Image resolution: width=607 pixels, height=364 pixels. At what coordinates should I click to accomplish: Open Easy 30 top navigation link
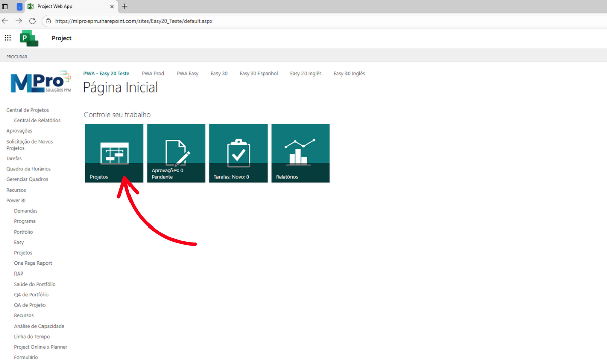[x=219, y=74]
